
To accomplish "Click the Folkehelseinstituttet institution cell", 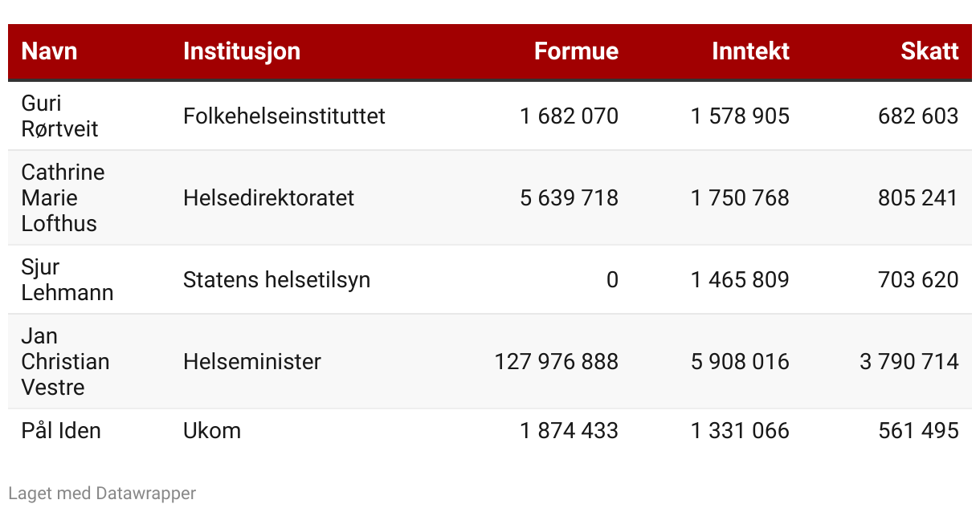I will click(x=284, y=116).
